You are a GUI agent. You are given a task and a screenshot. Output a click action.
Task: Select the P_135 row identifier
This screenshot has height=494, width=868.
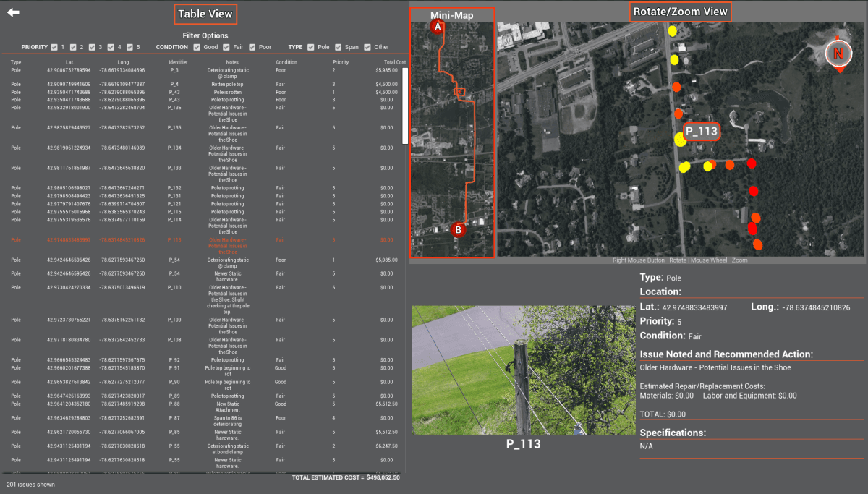174,128
